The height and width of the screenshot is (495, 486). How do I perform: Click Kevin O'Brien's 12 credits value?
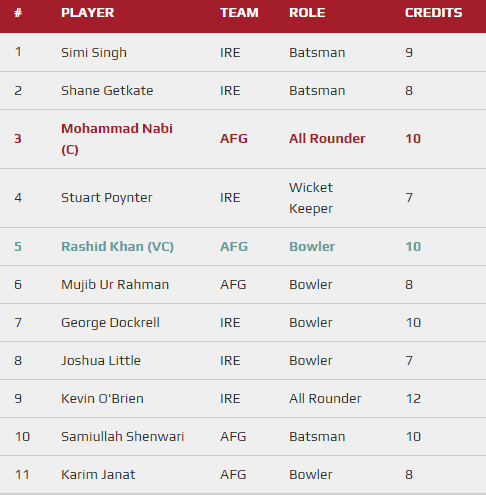413,399
